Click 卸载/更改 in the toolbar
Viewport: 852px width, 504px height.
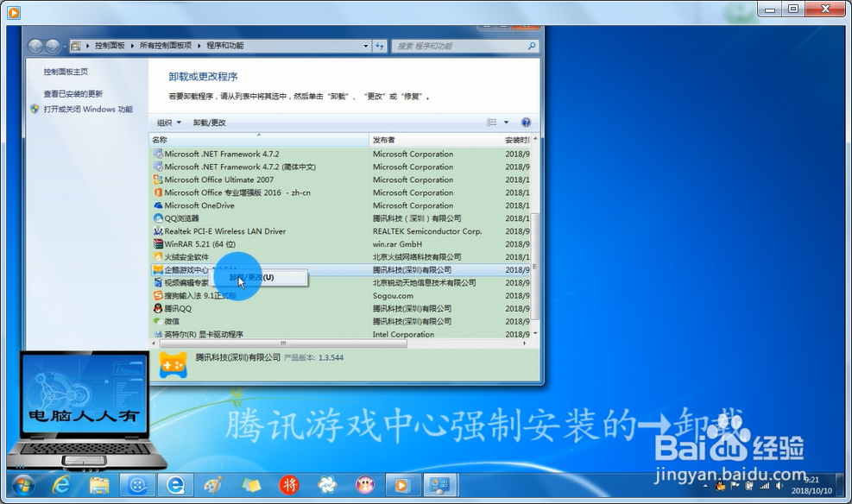tap(209, 123)
